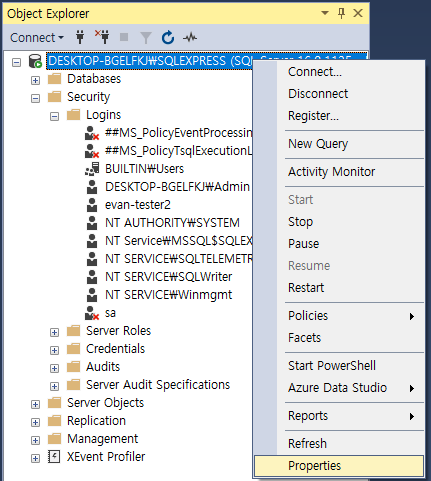
Task: Expand the XEvent Profiler node
Action: (35, 458)
